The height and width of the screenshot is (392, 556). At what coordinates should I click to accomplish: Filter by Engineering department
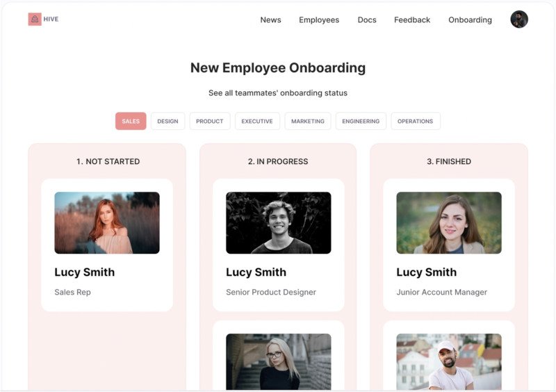coord(361,121)
